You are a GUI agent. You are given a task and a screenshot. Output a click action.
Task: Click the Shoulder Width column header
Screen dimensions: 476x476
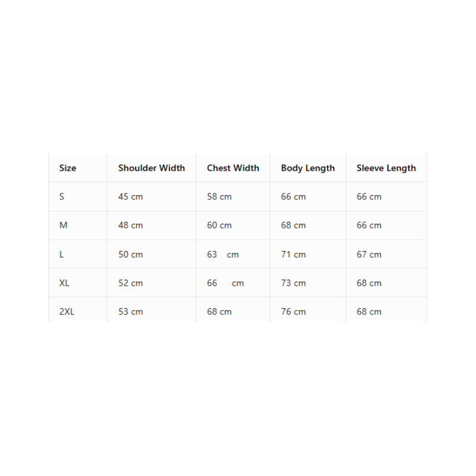click(x=151, y=168)
